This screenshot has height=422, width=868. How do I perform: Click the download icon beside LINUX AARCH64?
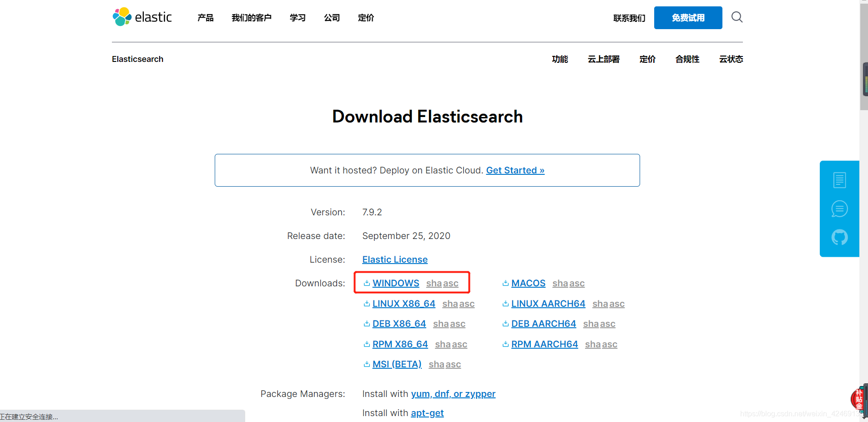point(505,304)
